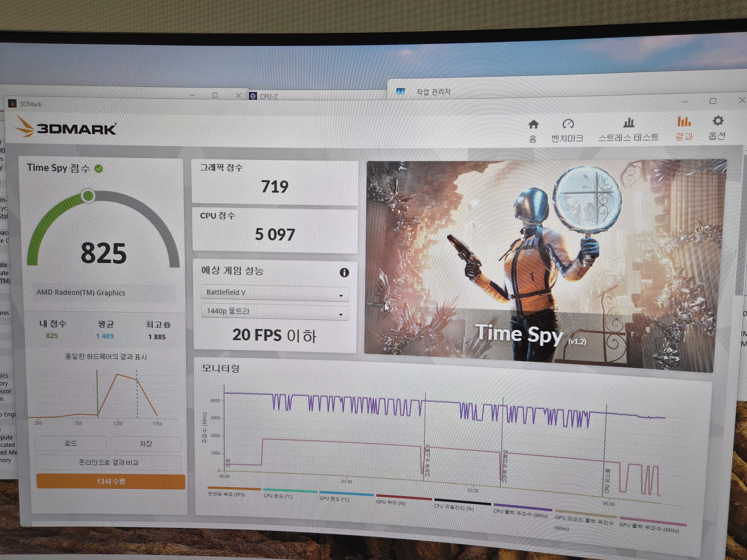The height and width of the screenshot is (560, 747).
Task: Expand the Battlefield V game dropdown
Action: 274,293
